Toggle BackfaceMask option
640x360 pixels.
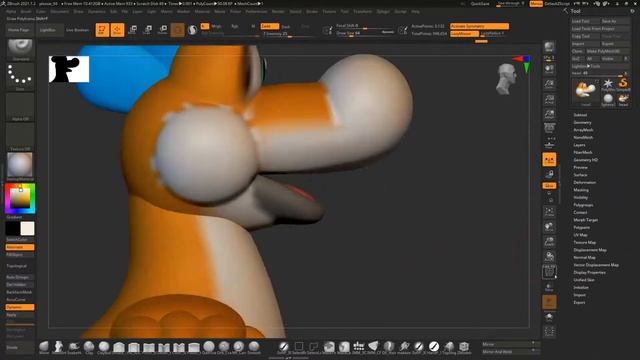[20, 292]
